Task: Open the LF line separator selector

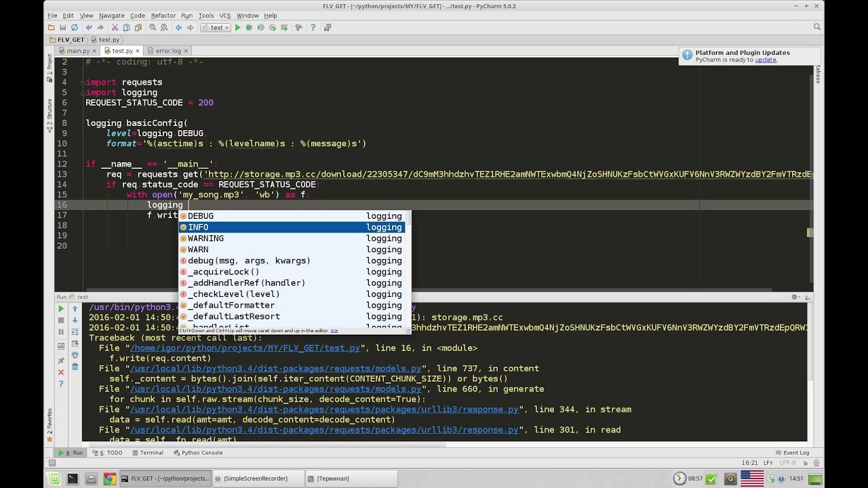Action: pyautogui.click(x=768, y=462)
